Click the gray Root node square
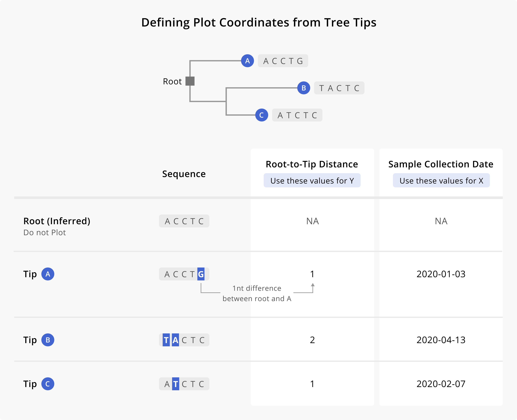The image size is (517, 420). 190,81
